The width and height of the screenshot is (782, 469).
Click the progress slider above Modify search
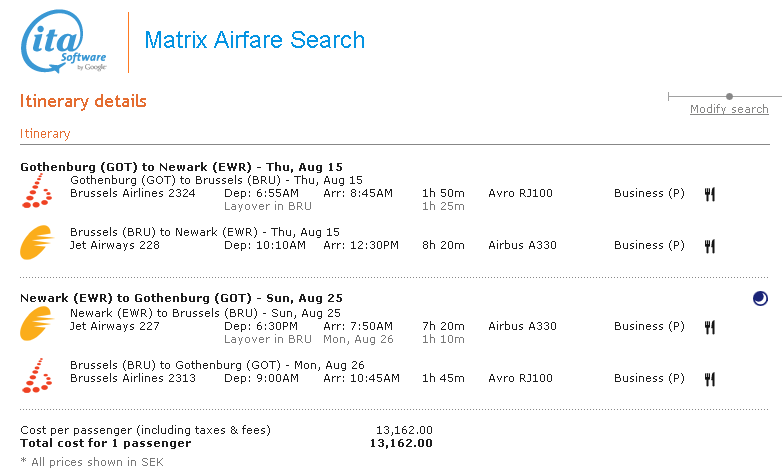point(729,96)
